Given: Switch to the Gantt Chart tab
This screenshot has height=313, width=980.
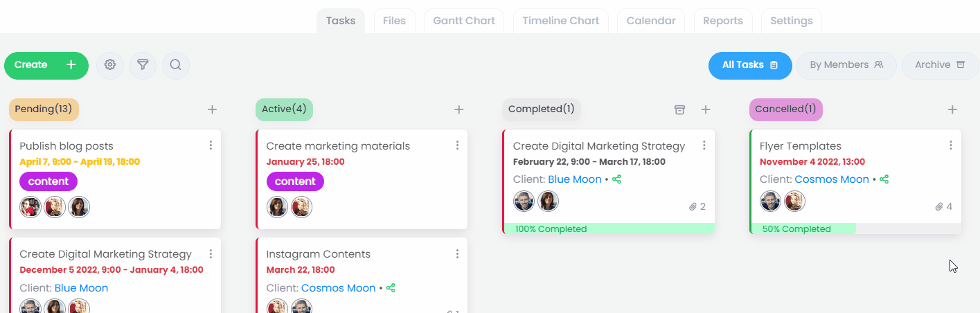Looking at the screenshot, I should [464, 21].
